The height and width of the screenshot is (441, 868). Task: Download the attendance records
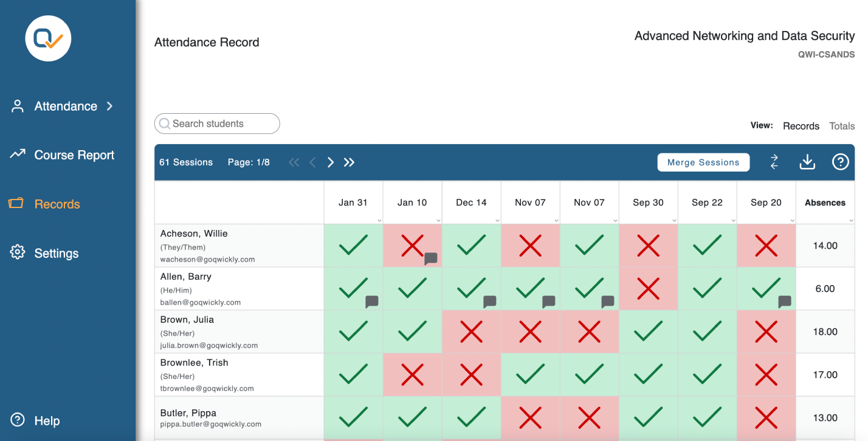pyautogui.click(x=807, y=162)
